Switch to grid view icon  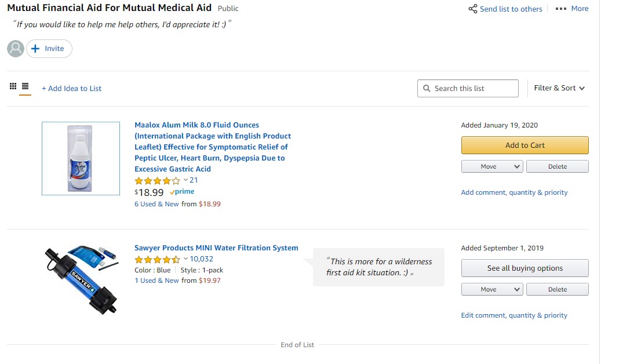tap(13, 86)
